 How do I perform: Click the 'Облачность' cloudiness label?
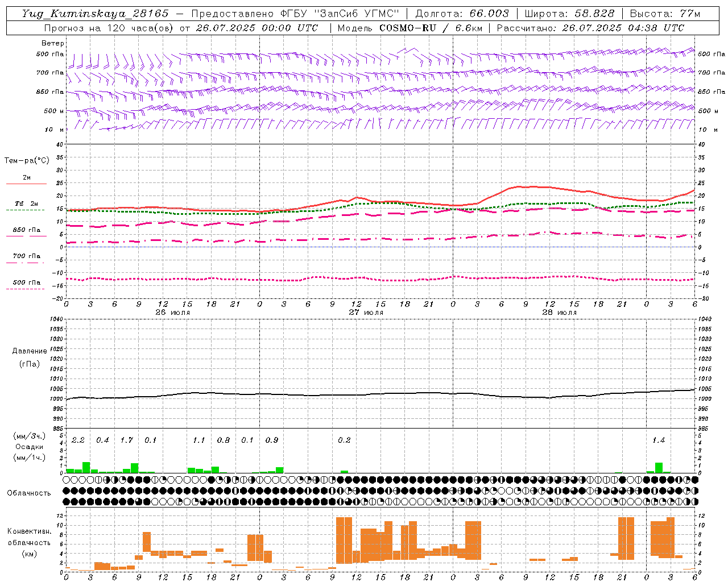(29, 493)
